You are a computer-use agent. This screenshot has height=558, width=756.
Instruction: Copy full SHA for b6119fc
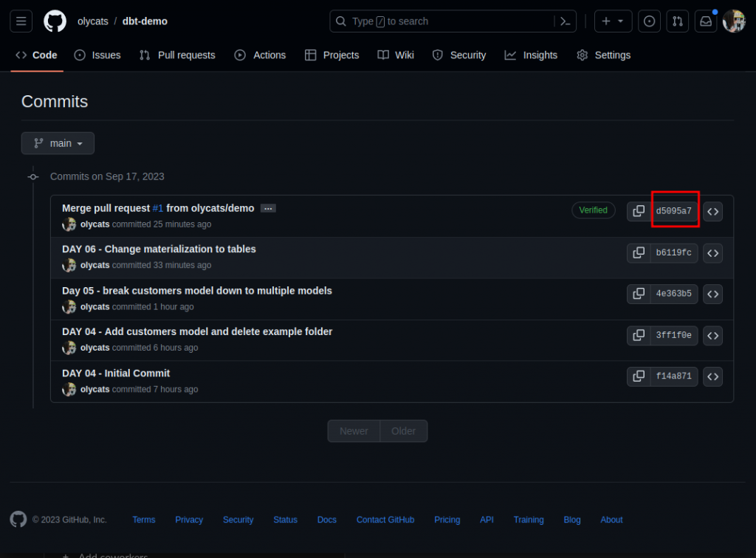[639, 253]
